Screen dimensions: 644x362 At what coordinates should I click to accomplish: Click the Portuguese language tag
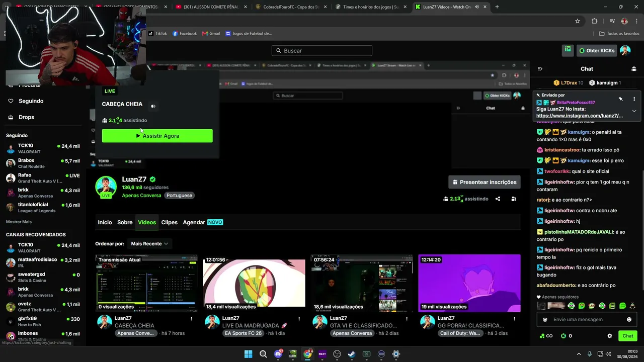point(180,196)
